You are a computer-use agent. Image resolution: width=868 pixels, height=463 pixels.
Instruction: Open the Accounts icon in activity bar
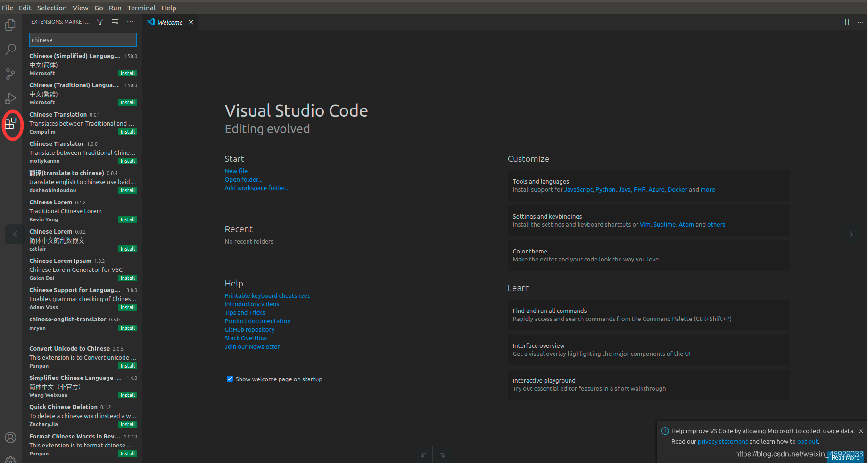(10, 438)
